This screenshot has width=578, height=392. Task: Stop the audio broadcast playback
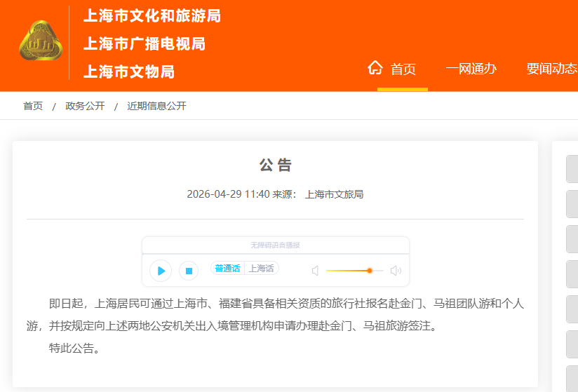point(188,271)
